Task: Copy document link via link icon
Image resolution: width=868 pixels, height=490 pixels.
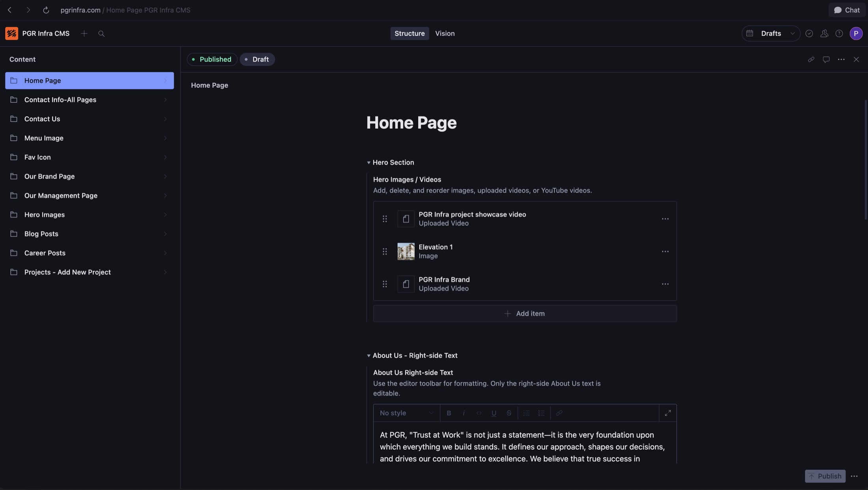Action: click(x=811, y=59)
